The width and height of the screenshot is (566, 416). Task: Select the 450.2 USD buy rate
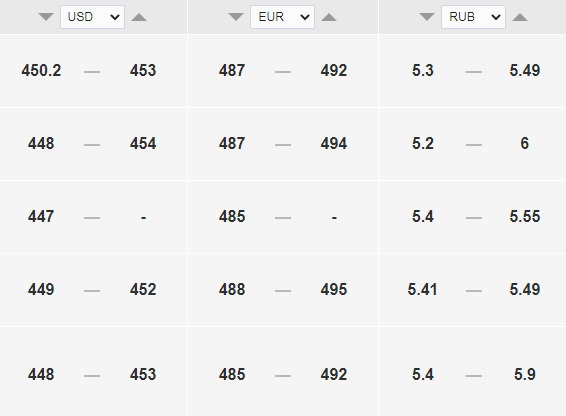tap(41, 70)
